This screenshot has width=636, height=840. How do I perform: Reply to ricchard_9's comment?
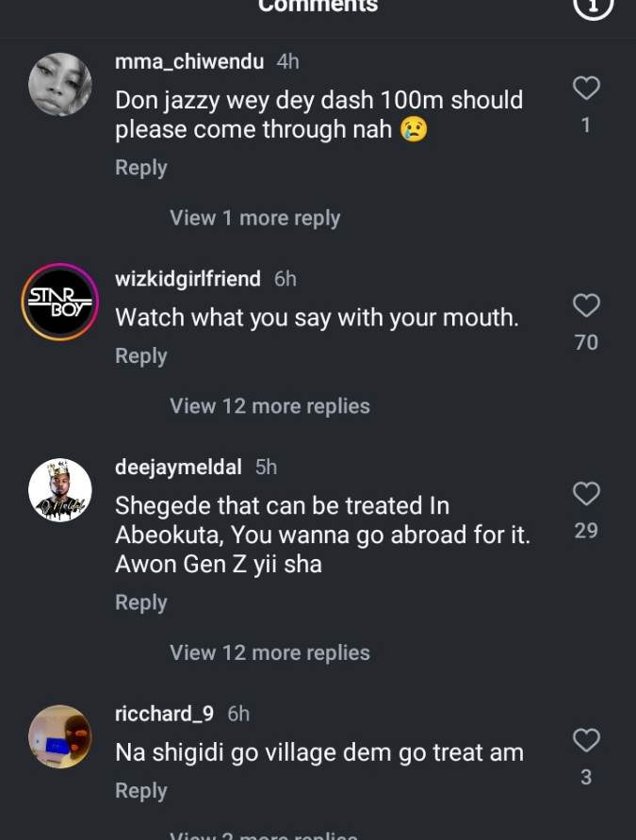coord(141,791)
